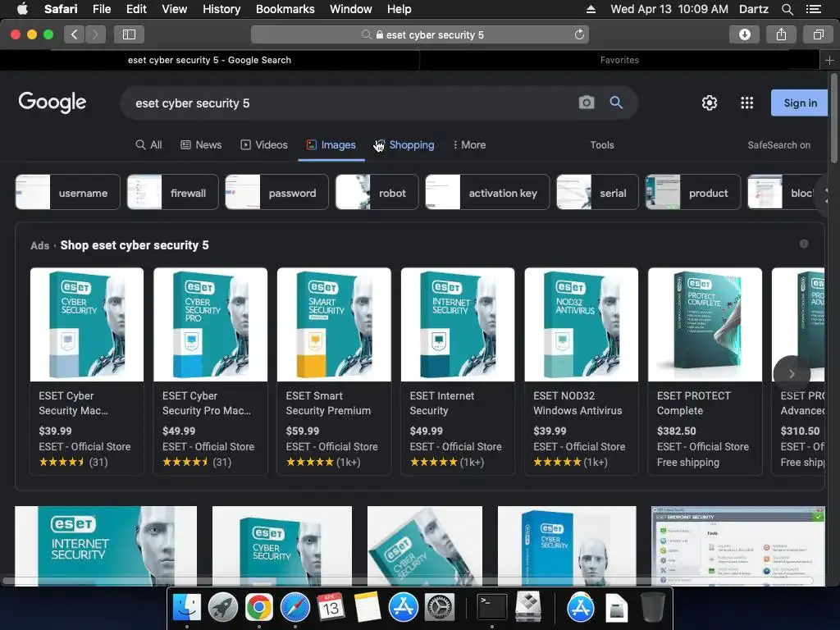The height and width of the screenshot is (630, 840).
Task: Open the Safari compass icon in dock
Action: click(295, 608)
